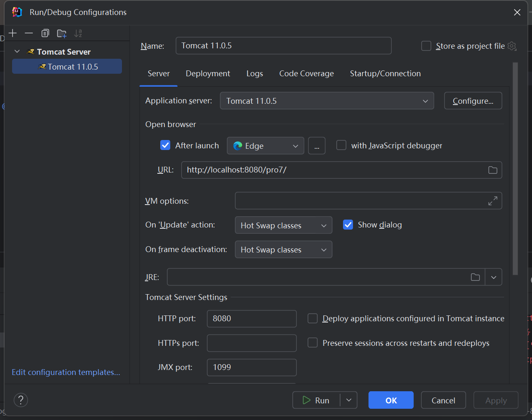532x420 pixels.
Task: Toggle the Show dialog checkbox
Action: [348, 225]
